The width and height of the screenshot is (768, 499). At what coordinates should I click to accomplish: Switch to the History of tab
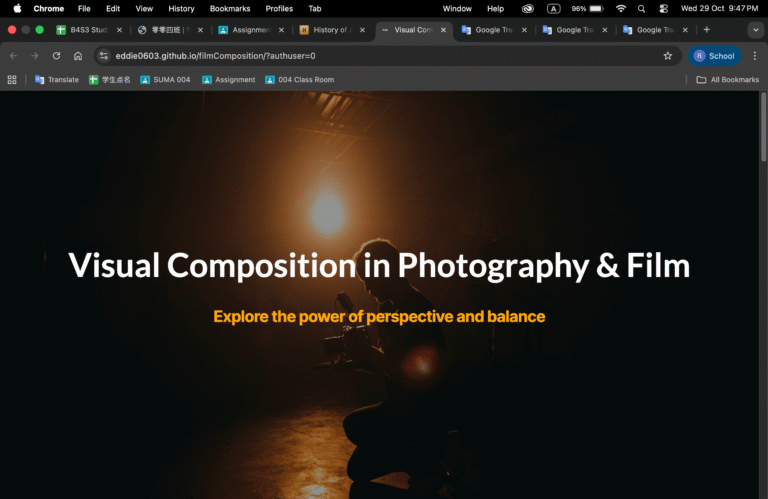click(329, 30)
